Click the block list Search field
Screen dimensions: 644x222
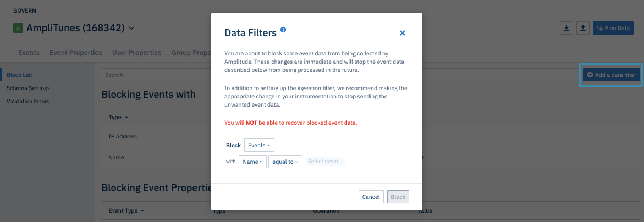click(x=154, y=75)
